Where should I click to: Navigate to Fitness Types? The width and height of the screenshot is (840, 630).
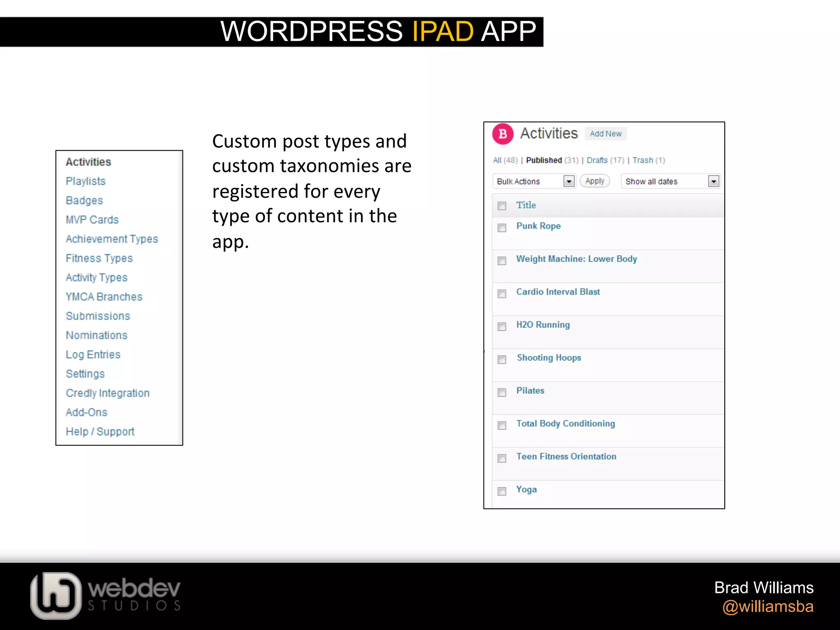point(99,258)
